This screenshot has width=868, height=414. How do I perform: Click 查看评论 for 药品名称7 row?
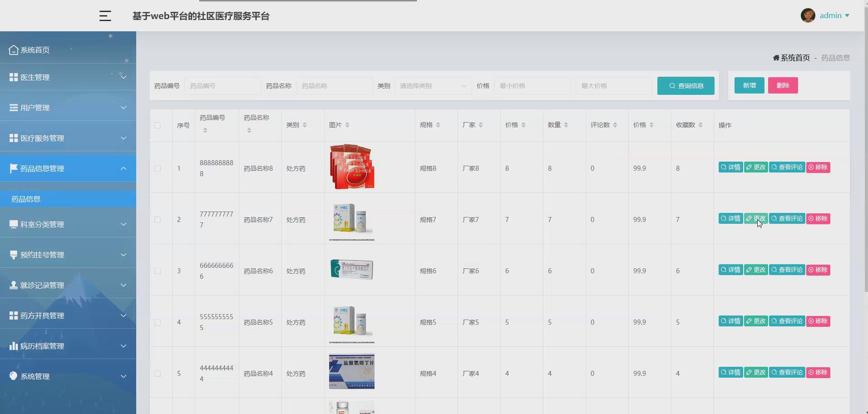(787, 218)
